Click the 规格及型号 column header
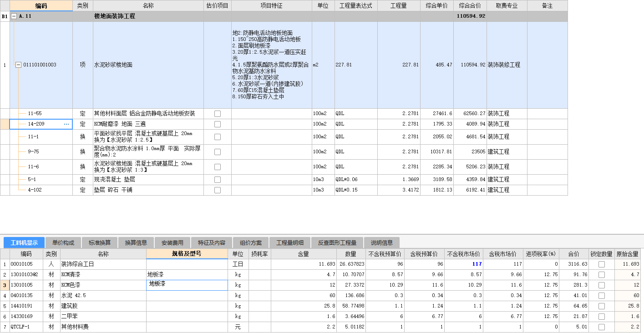The height and width of the screenshot is (333, 644). (187, 254)
